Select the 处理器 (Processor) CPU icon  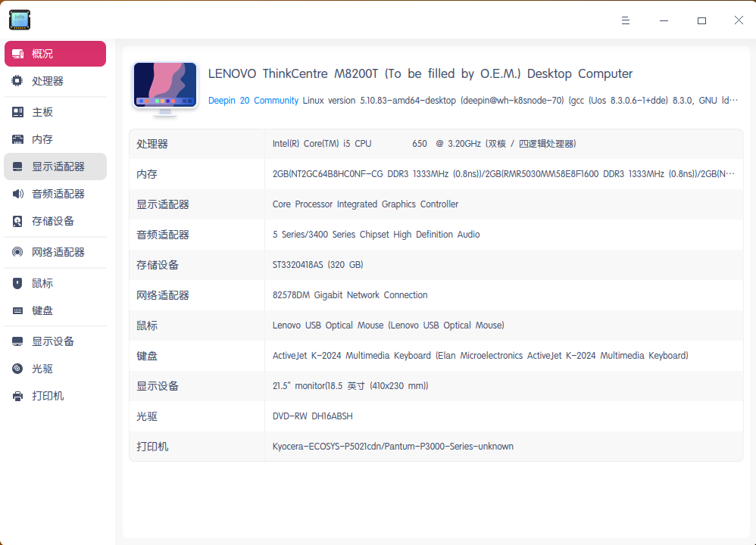(x=17, y=81)
